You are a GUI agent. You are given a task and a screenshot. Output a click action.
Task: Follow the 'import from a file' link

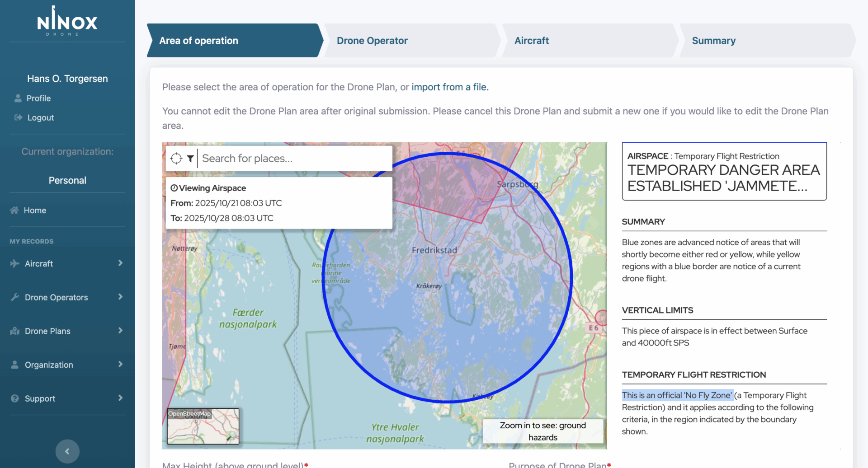[449, 87]
